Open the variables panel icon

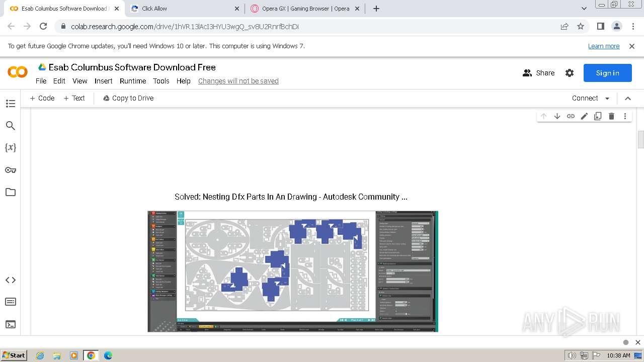pyautogui.click(x=11, y=148)
